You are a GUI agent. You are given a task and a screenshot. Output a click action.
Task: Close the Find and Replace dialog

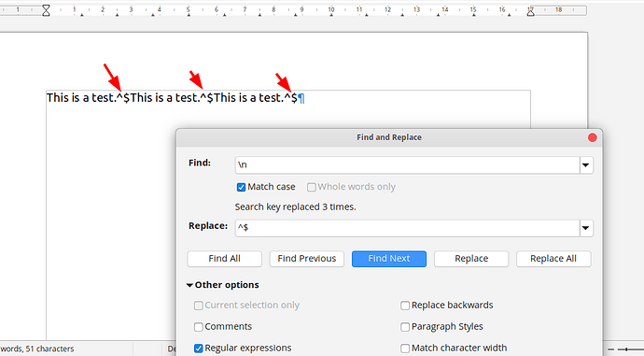[x=593, y=137]
